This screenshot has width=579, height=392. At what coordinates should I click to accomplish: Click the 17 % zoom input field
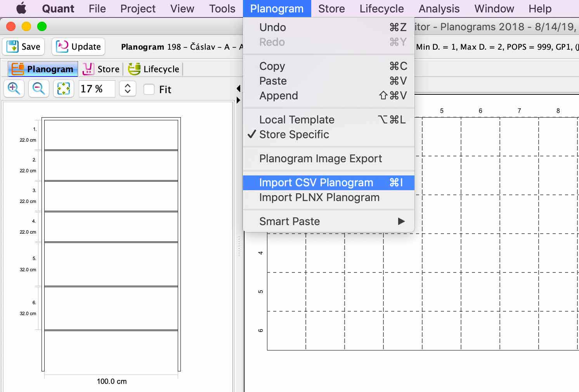coord(97,89)
